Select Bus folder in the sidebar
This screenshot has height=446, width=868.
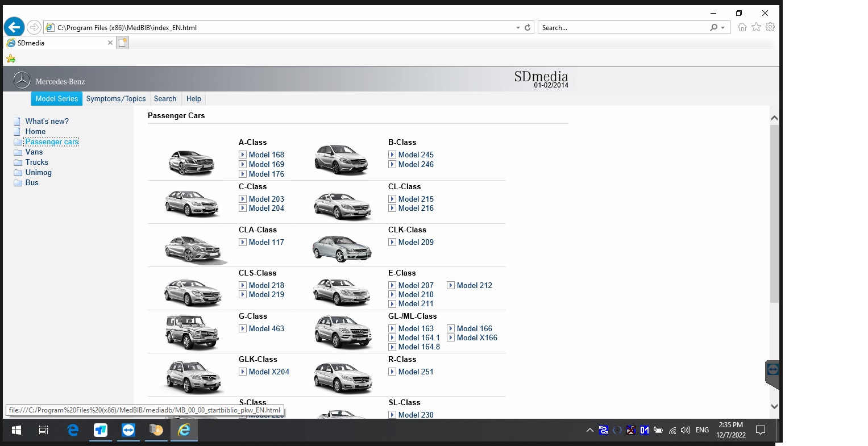click(32, 183)
